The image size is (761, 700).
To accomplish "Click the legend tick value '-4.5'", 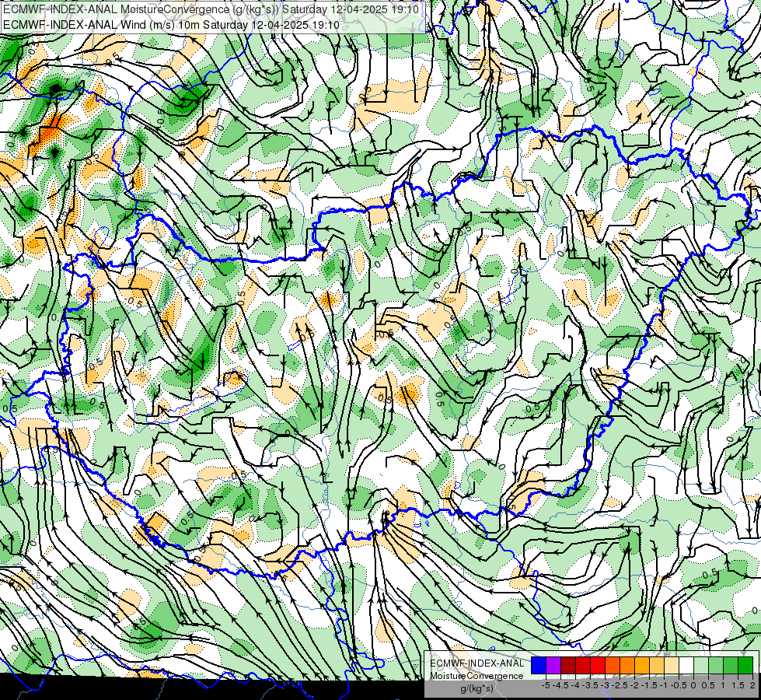I will click(561, 685).
